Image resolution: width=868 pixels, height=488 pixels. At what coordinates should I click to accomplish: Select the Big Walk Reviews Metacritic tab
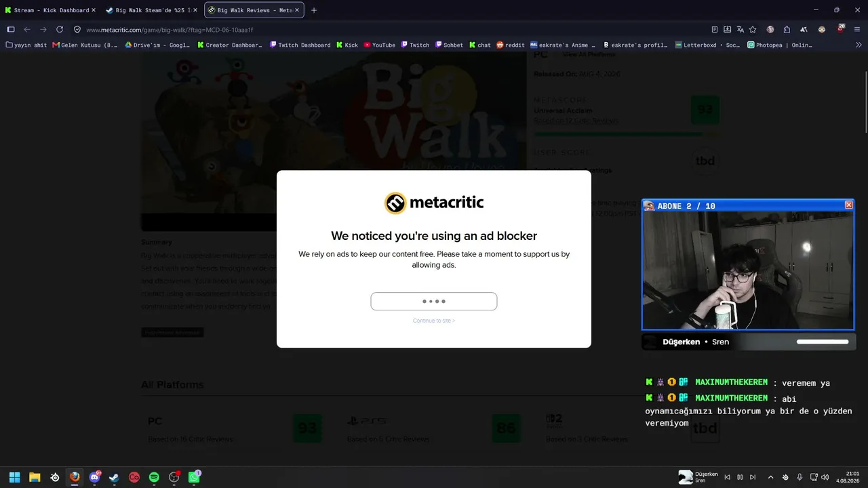coord(254,10)
